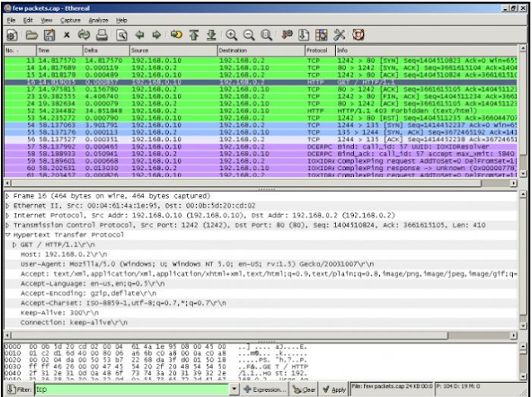
Task: Click hex pane row 0030 offset
Action: tap(12, 366)
